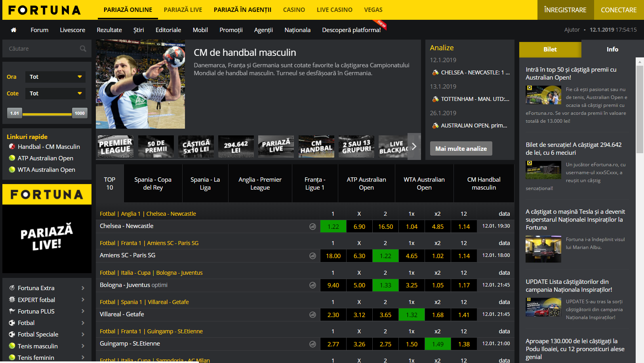Image resolution: width=644 pixels, height=363 pixels.
Task: Click the 1000 maximum odds slider handle
Action: tap(80, 113)
